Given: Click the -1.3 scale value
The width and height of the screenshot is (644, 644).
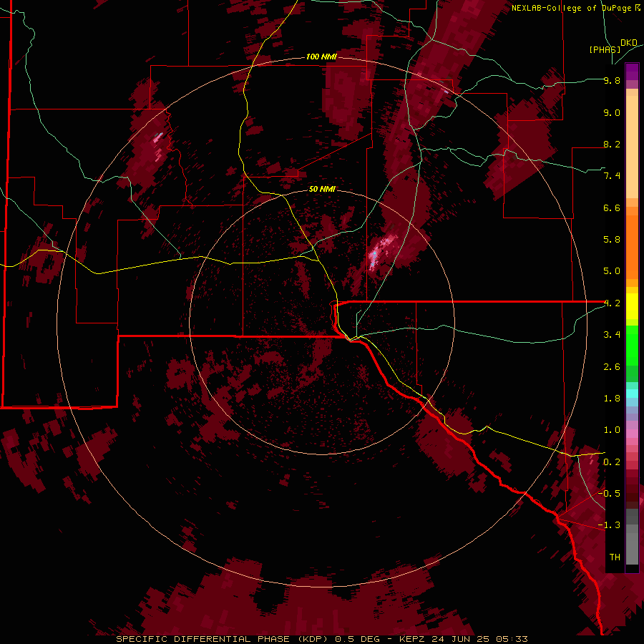Looking at the screenshot, I should [609, 525].
